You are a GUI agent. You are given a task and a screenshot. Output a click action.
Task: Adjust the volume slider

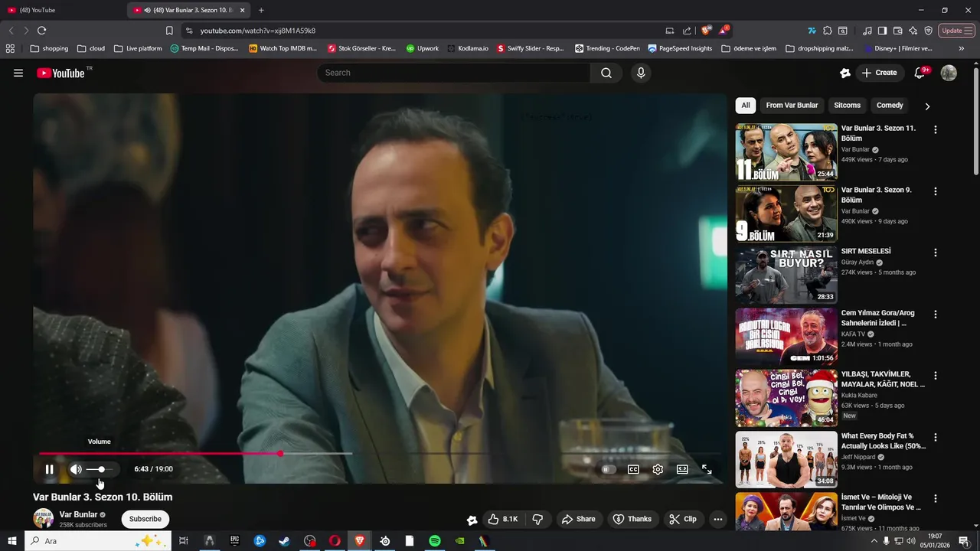(100, 469)
